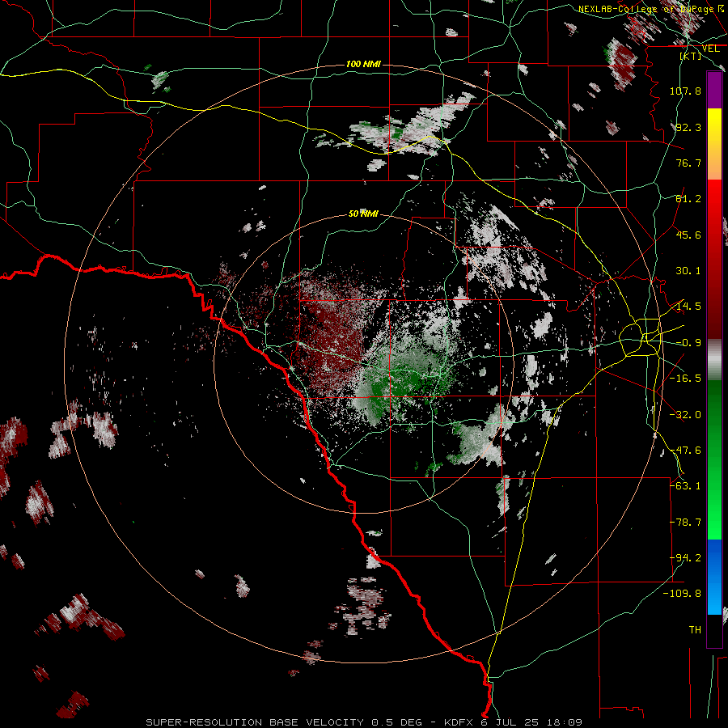This screenshot has width=728, height=728.
Task: Click the '30.1' scale value
Action: 688,271
